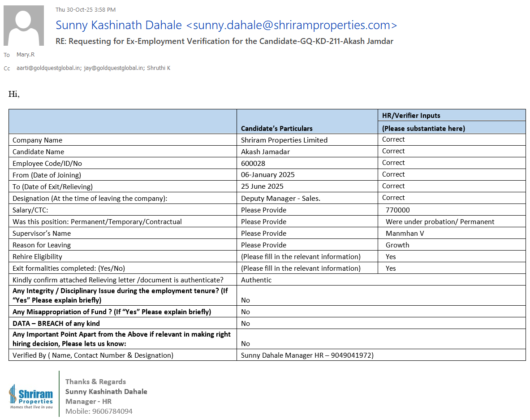
Task: Click supervisor value Manmhan V
Action: (x=405, y=234)
